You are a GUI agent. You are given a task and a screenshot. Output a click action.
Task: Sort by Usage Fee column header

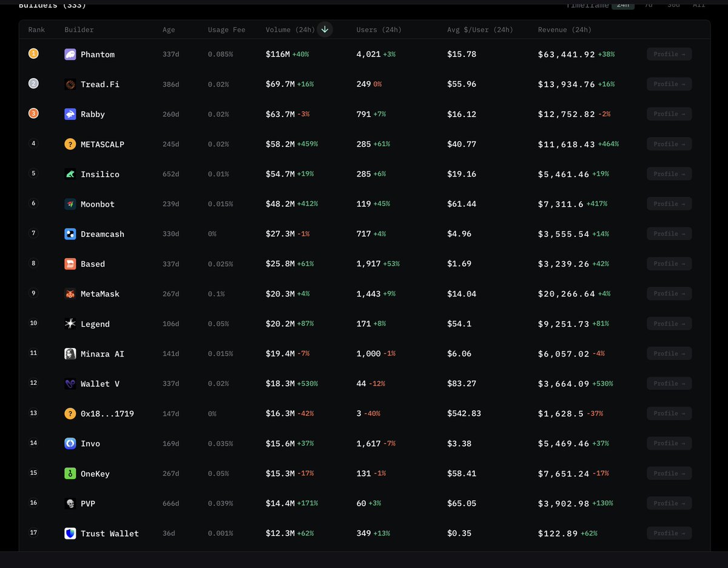(226, 30)
